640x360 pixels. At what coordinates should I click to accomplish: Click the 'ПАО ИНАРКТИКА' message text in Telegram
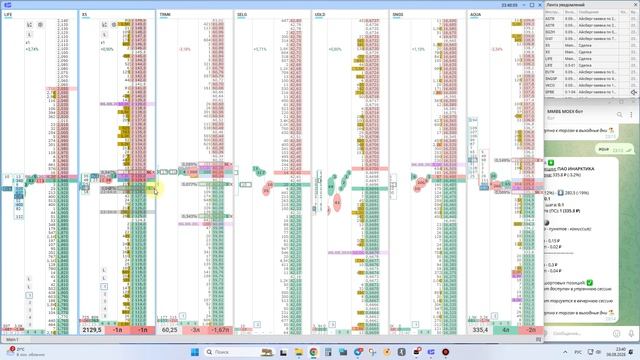click(575, 169)
